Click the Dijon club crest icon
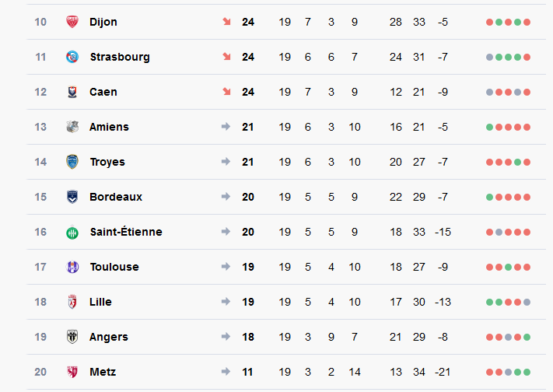 (72, 22)
